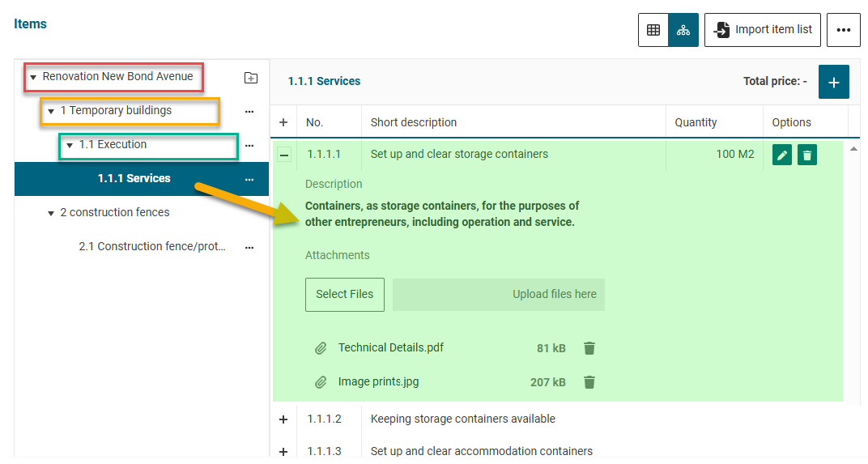Click the Import item list button
Viewport: 868px width, 464px height.
click(x=763, y=30)
